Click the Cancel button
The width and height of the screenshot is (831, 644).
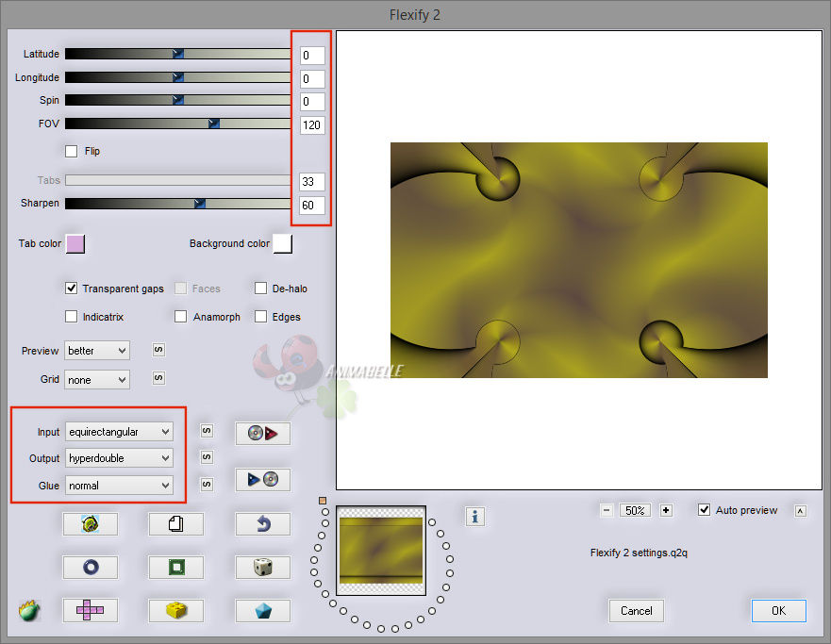[x=636, y=611]
